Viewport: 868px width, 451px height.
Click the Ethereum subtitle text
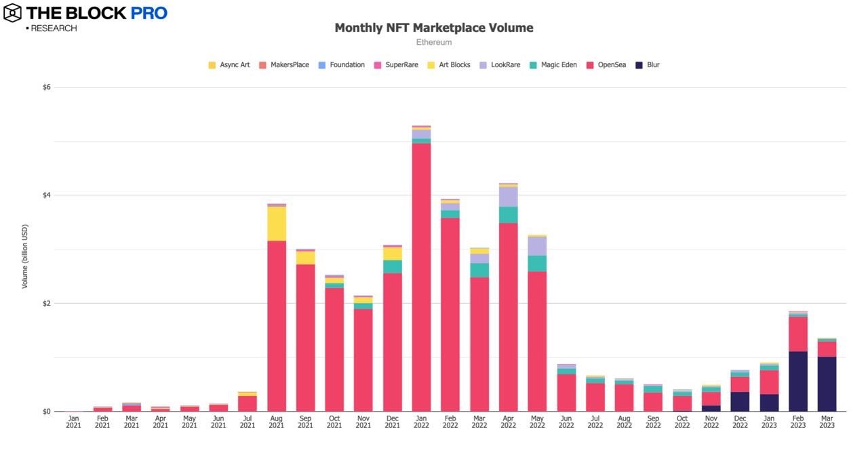[x=434, y=42]
